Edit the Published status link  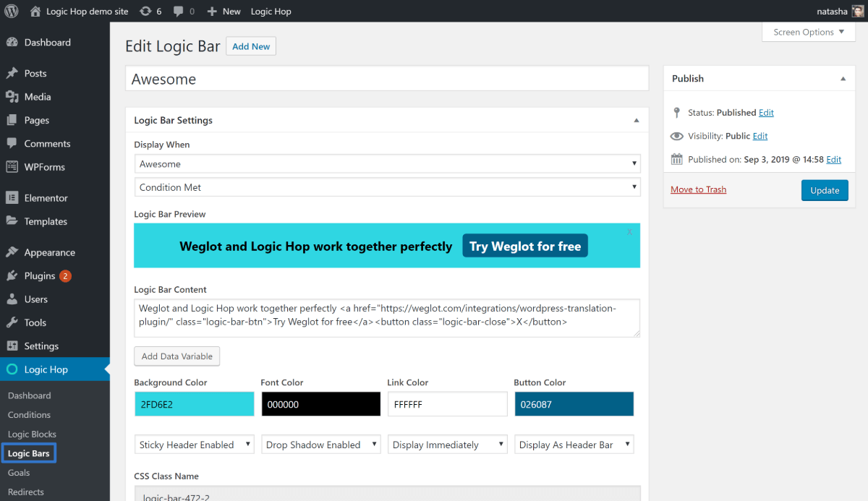click(x=766, y=113)
